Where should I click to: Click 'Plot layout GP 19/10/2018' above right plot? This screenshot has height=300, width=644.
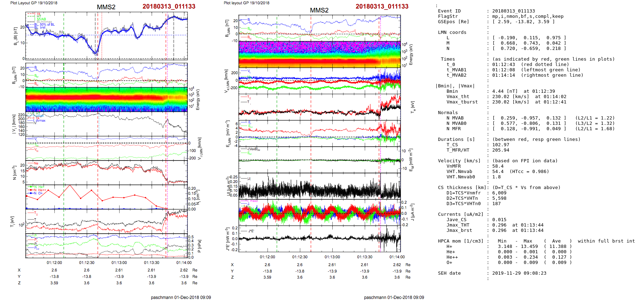pos(246,3)
